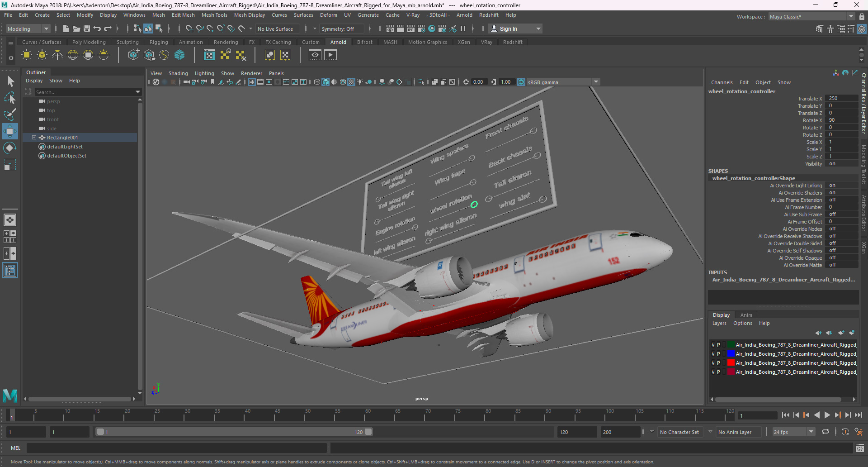Select the Move tool in the toolbox
This screenshot has width=868, height=467.
tap(10, 131)
